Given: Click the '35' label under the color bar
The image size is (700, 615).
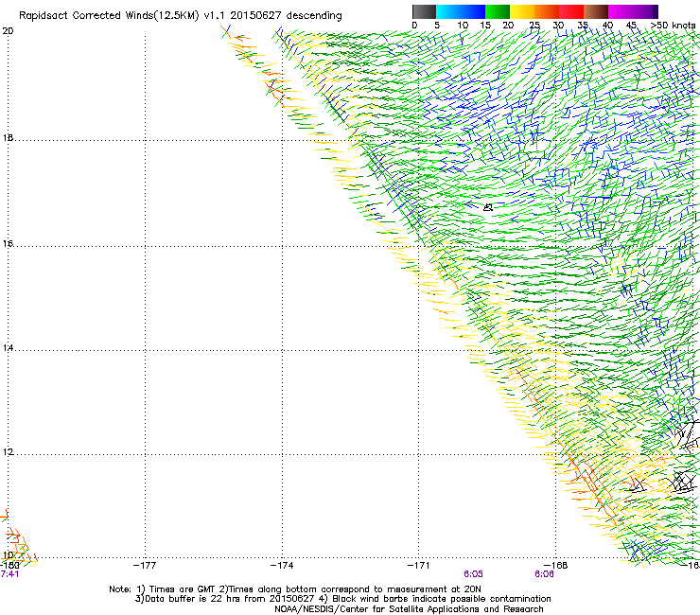Looking at the screenshot, I should (583, 26).
